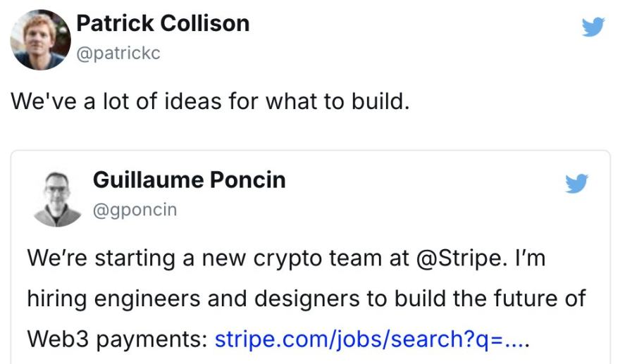Open Patrick Collison's profile picture

pyautogui.click(x=39, y=40)
